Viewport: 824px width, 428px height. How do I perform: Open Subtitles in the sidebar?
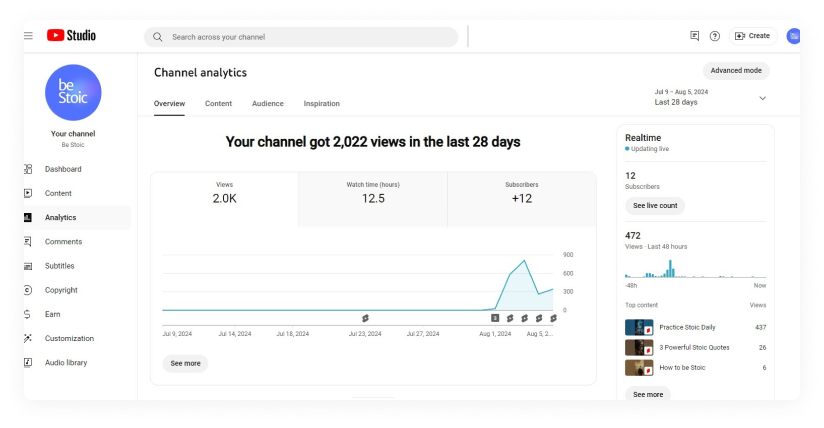pos(59,266)
